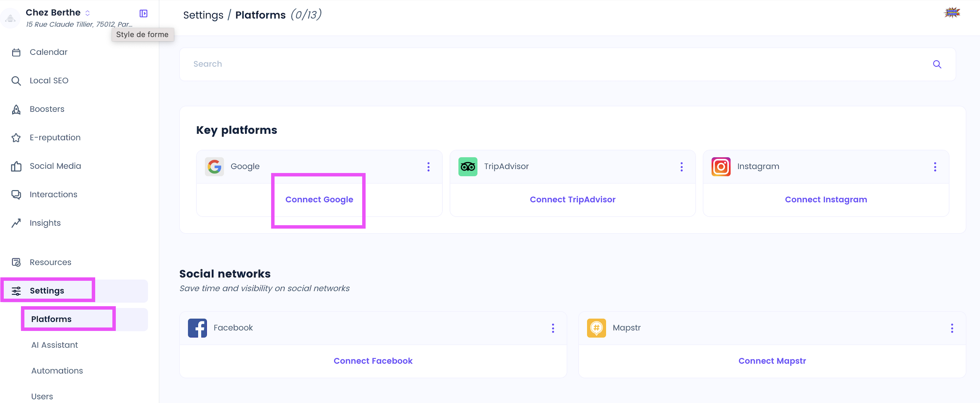Open the Boosters section

(47, 109)
